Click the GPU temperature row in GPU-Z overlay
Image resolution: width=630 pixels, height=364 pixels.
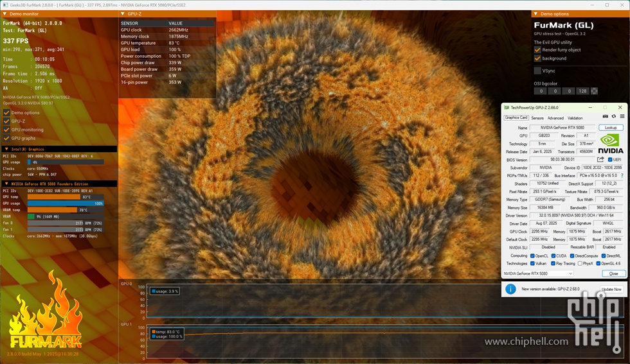click(166, 43)
